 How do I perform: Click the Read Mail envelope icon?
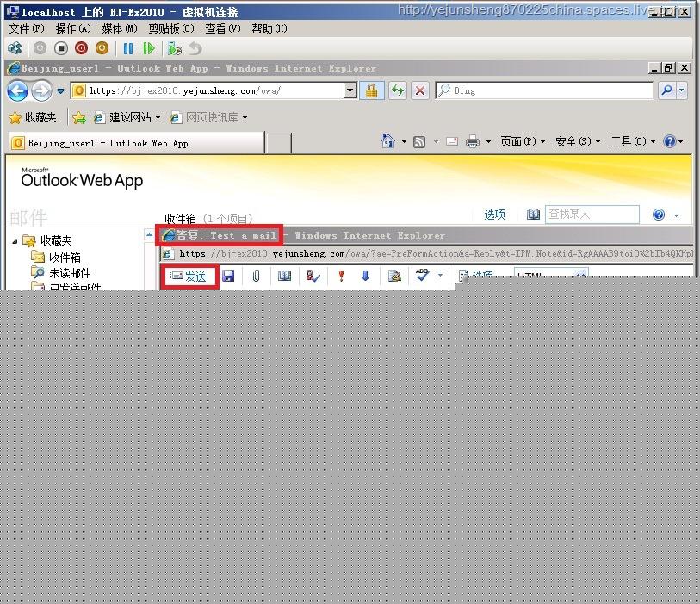(452, 141)
